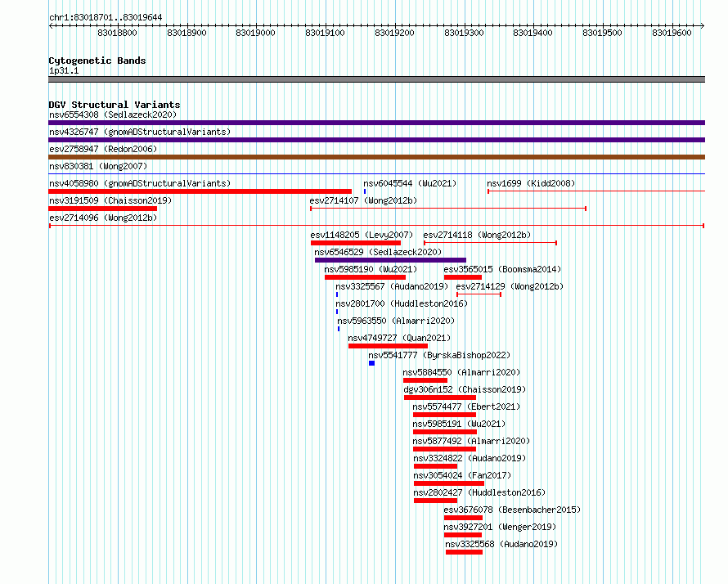
Task: Open nsv830381 (Wong2007) label
Action: click(x=98, y=166)
